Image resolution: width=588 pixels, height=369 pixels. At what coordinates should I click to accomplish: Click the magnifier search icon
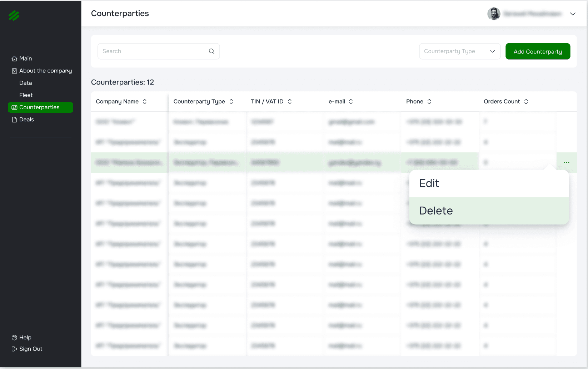click(211, 51)
